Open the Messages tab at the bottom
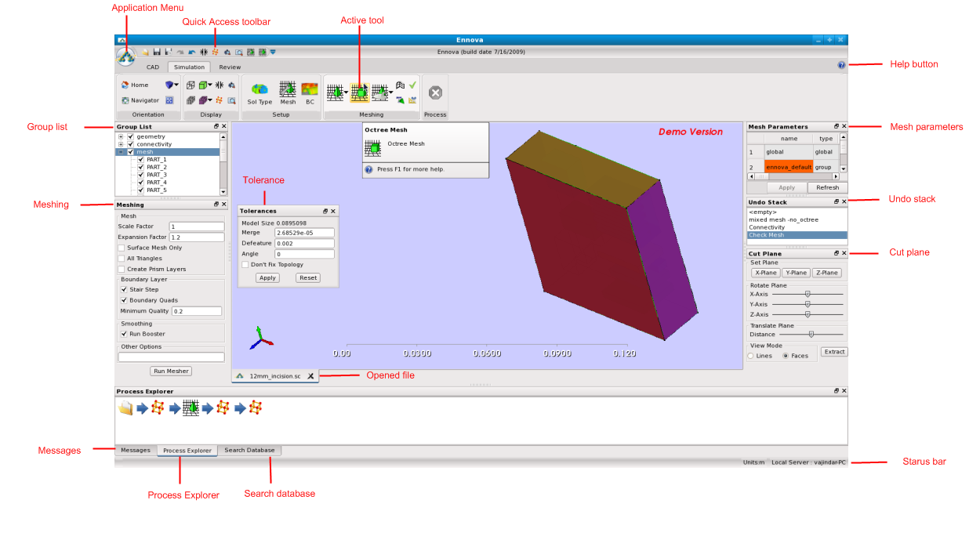This screenshot has height=540, width=980. pos(135,451)
